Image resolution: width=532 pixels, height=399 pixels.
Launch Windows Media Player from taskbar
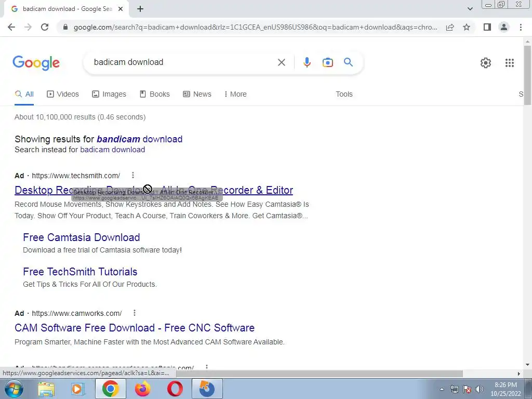(x=78, y=389)
